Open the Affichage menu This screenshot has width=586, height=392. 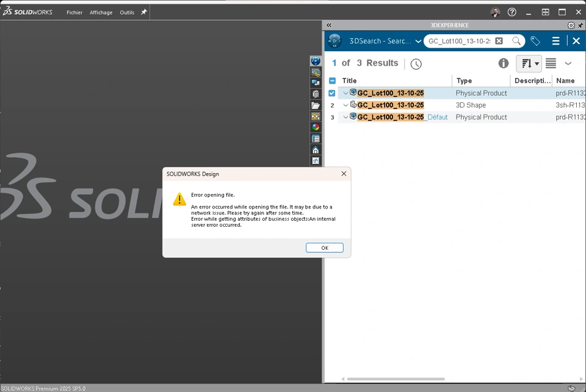101,12
